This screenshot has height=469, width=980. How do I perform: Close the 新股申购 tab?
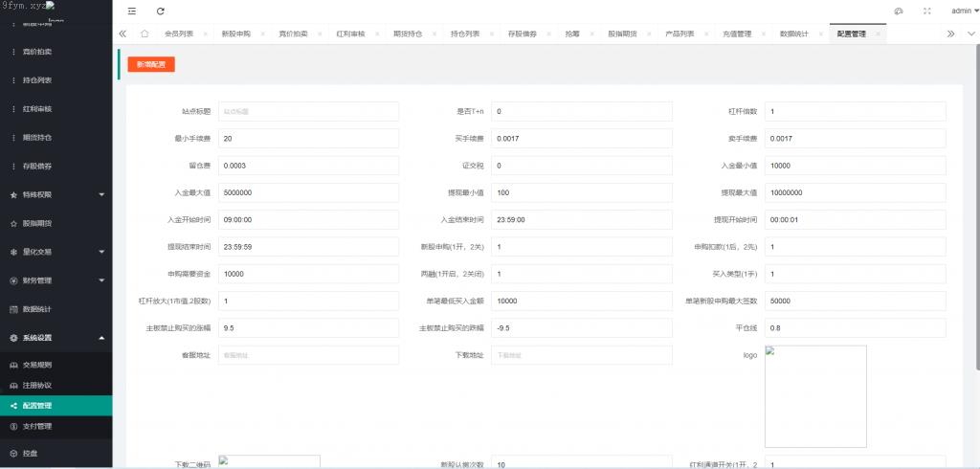tap(262, 33)
